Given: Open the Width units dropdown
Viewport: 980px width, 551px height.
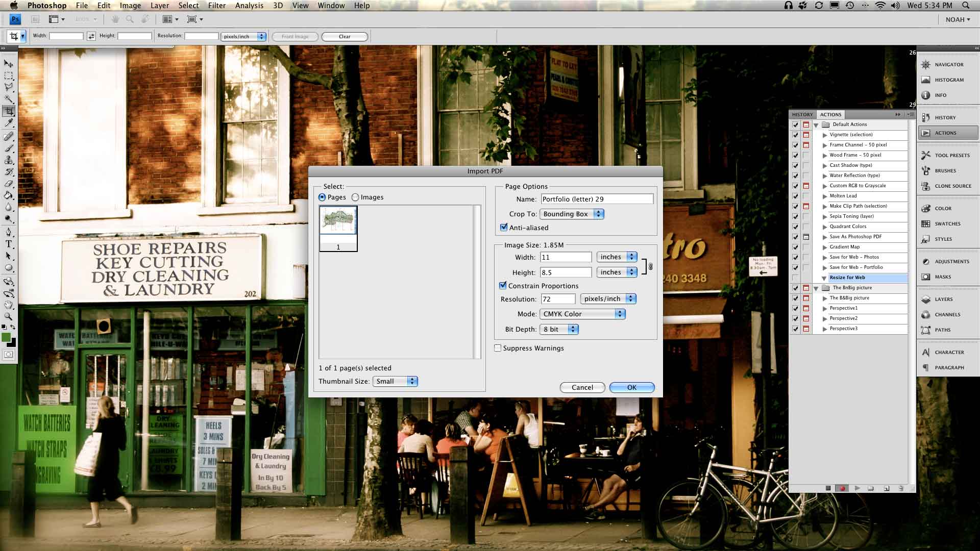Looking at the screenshot, I should (617, 257).
